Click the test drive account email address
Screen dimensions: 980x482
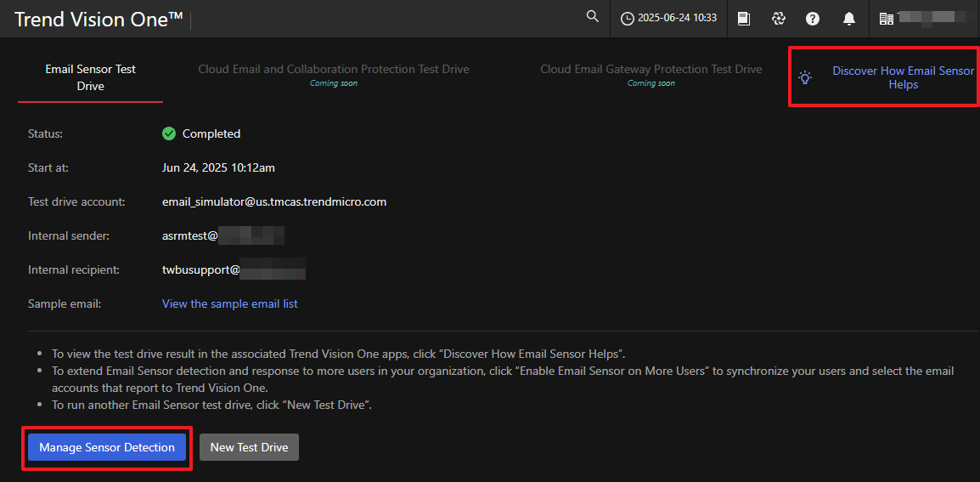pos(274,201)
